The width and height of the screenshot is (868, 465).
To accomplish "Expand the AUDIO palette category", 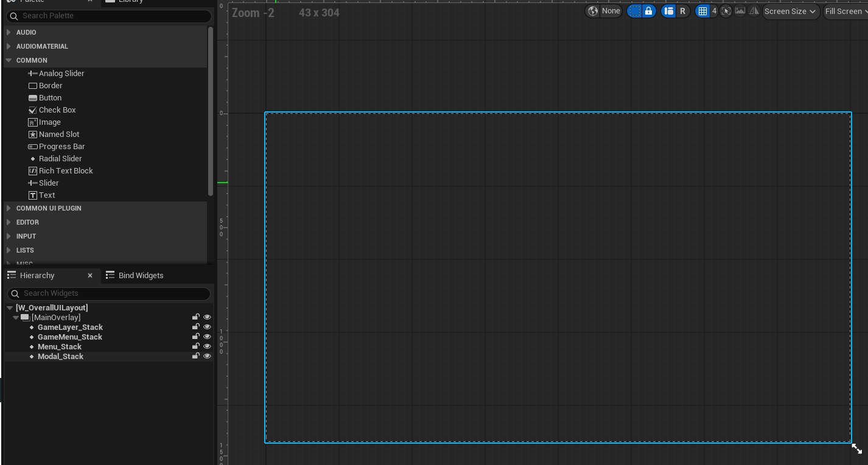I will [9, 32].
